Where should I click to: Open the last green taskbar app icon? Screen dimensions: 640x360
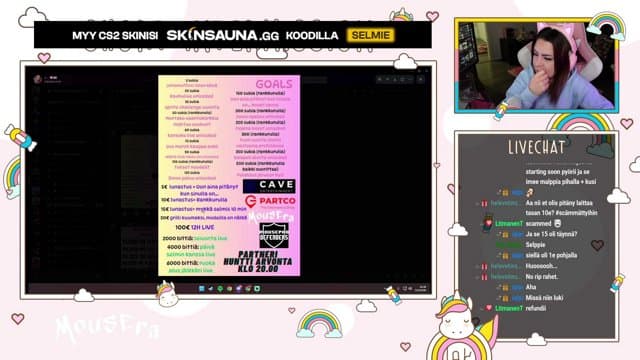pos(257,289)
